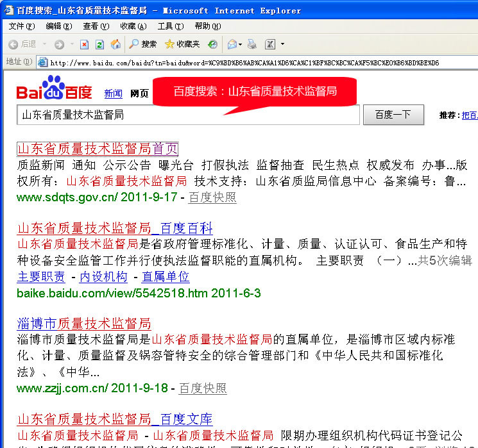Click the 百度一下 search button
478x448 pixels.
point(393,115)
